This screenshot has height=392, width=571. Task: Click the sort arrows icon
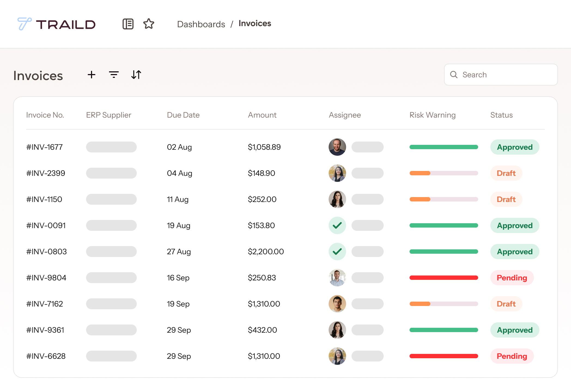point(136,75)
